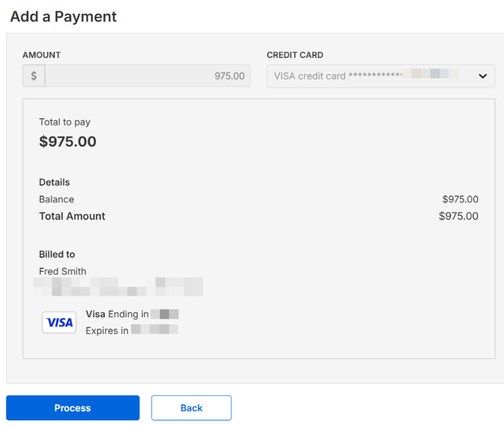The height and width of the screenshot is (426, 504).
Task: Focus the amount field showing 975.00
Action: tap(148, 76)
